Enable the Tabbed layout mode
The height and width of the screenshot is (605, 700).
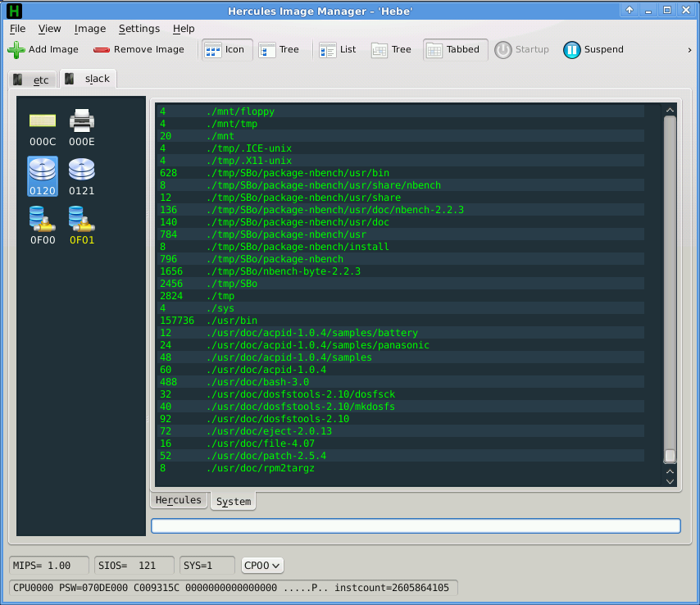(456, 49)
